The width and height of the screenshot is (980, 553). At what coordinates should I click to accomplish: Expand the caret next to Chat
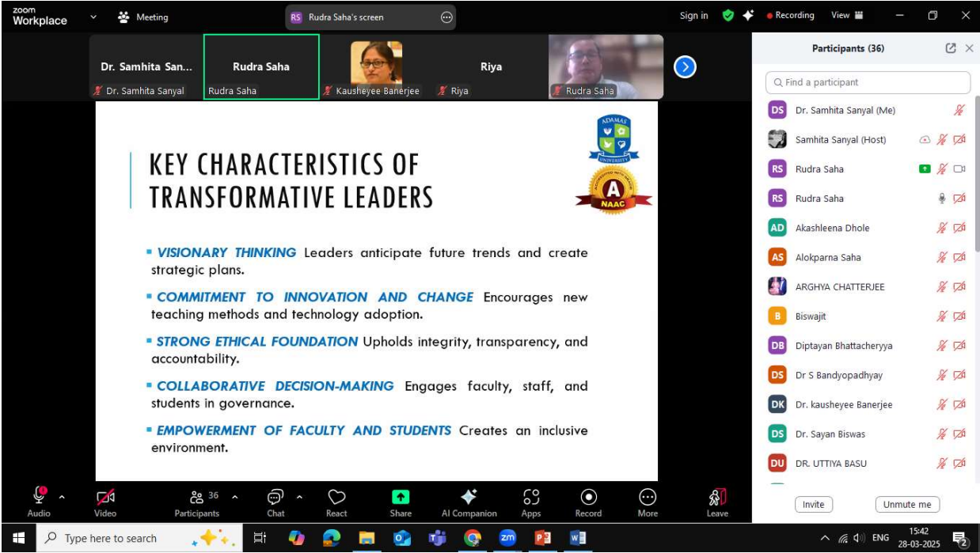(x=299, y=498)
